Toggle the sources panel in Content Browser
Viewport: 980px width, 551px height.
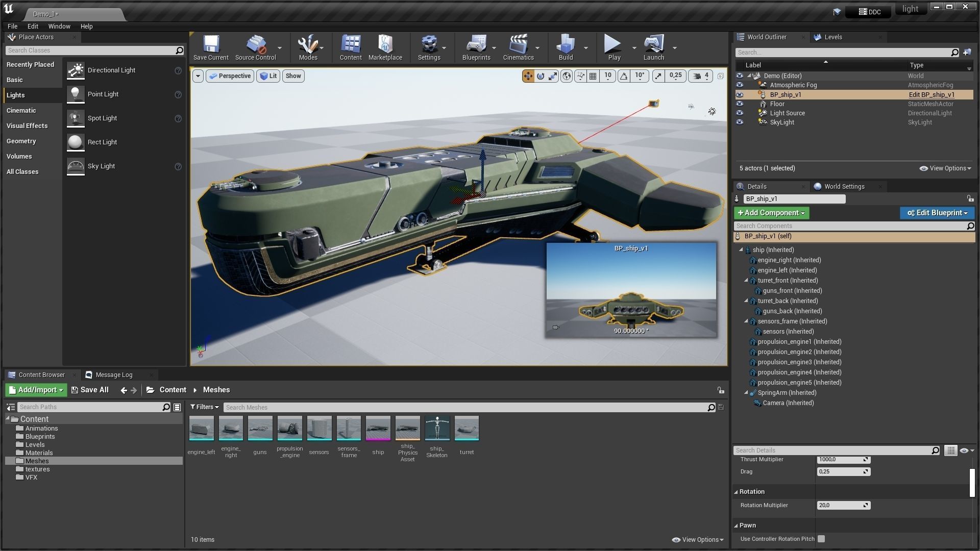10,407
